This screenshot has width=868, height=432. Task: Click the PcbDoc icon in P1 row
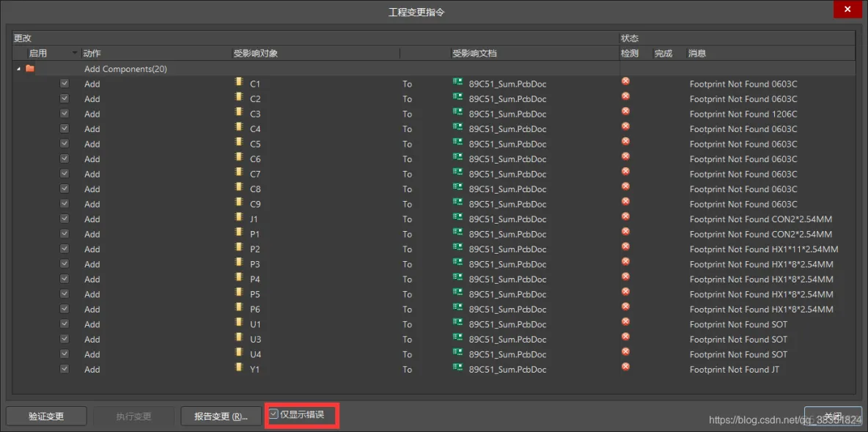457,232
